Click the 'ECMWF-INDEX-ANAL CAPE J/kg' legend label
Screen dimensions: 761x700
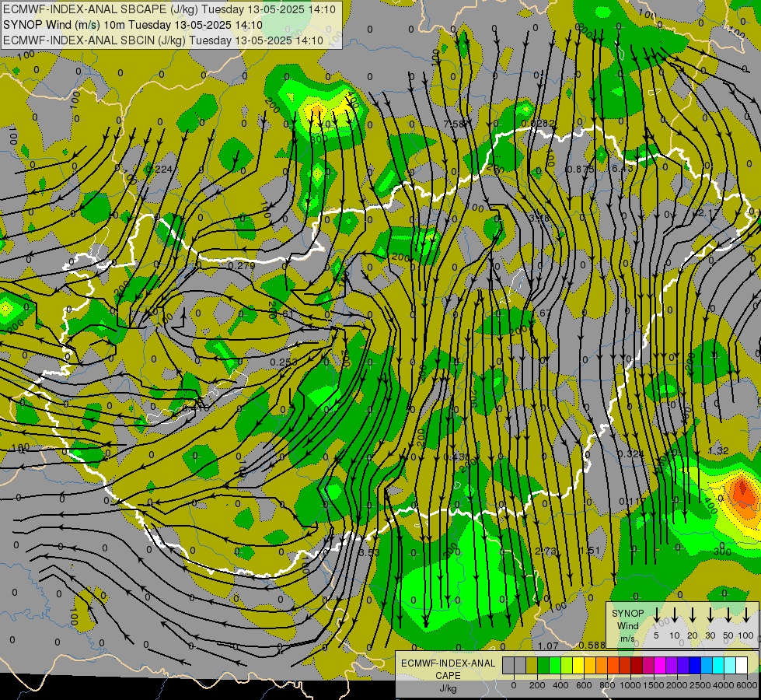(x=448, y=675)
